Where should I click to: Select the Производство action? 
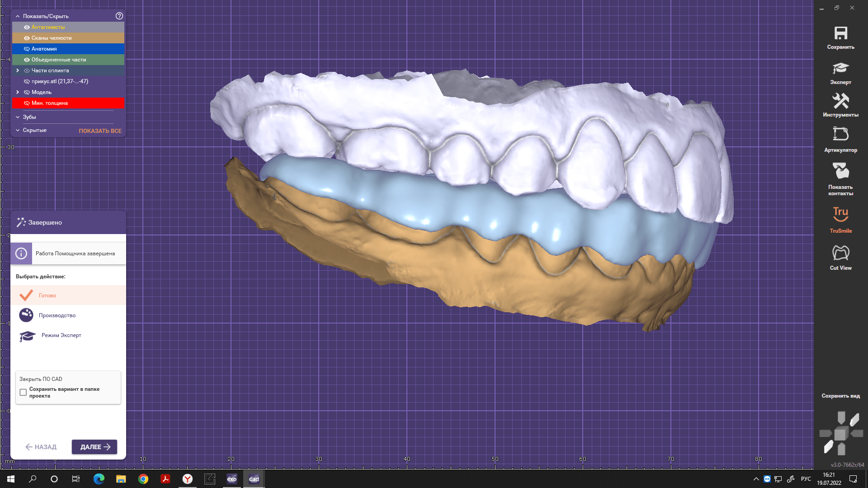(57, 315)
